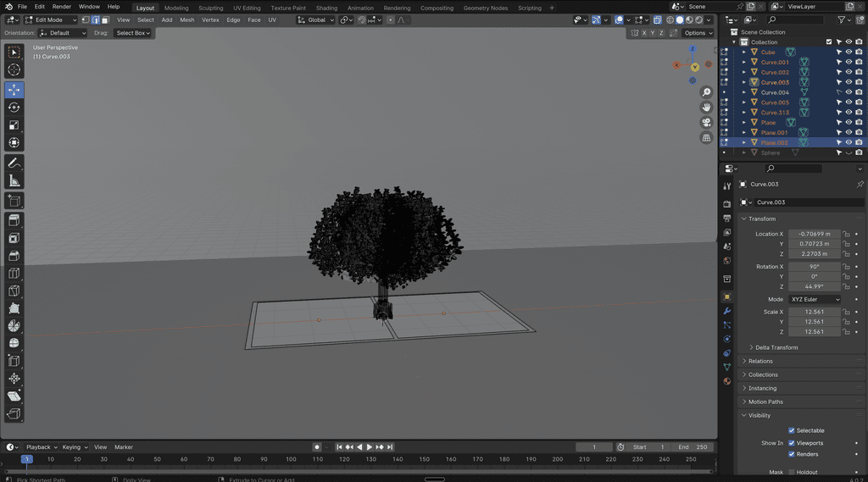
Task: Disable Show In Renders checkbox
Action: [792, 454]
